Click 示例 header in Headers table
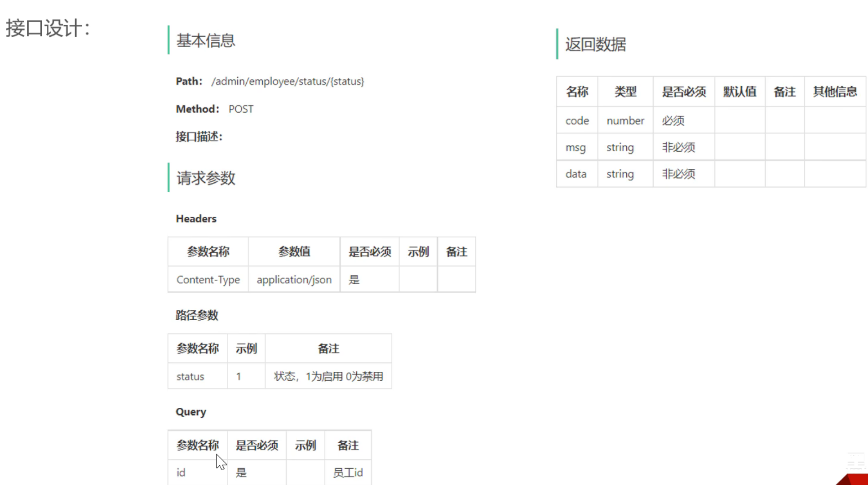Viewport: 868px width, 485px height. (x=418, y=251)
